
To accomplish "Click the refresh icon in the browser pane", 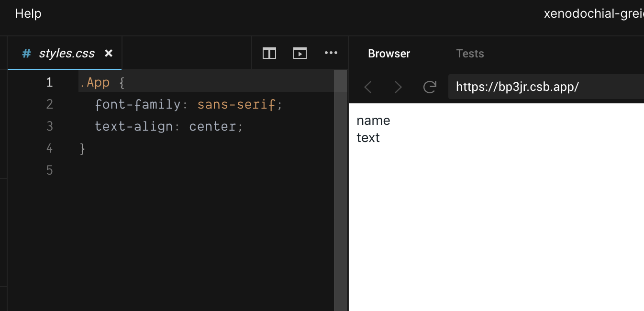I will pos(430,87).
